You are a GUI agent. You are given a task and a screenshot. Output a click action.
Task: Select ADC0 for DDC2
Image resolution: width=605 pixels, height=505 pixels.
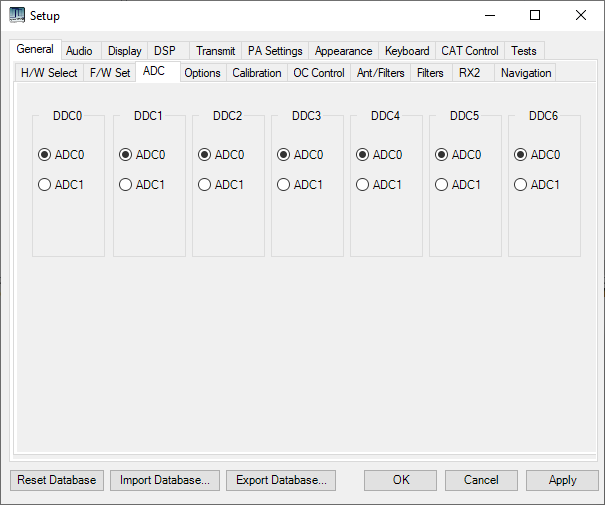[221, 155]
